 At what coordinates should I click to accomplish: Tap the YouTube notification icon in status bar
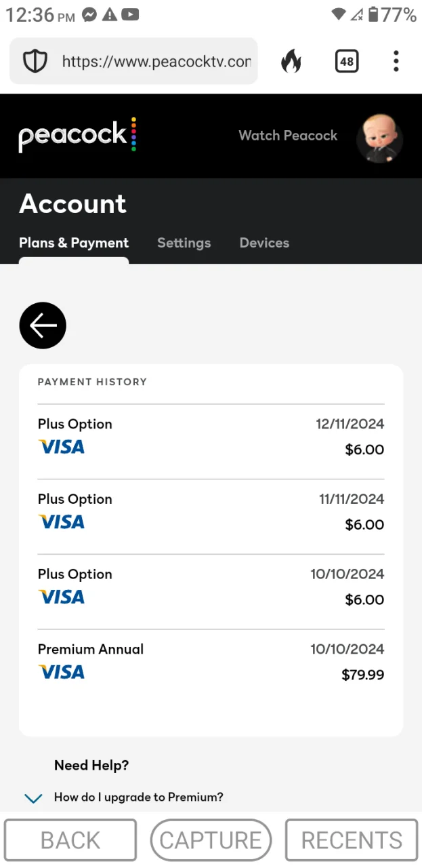point(130,14)
